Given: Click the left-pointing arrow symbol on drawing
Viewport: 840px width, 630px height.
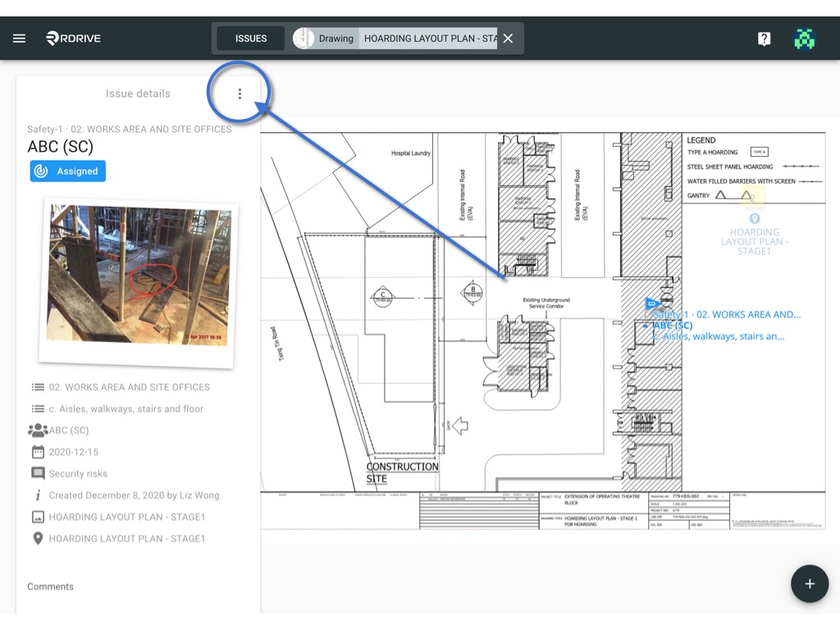Looking at the screenshot, I should click(x=460, y=427).
